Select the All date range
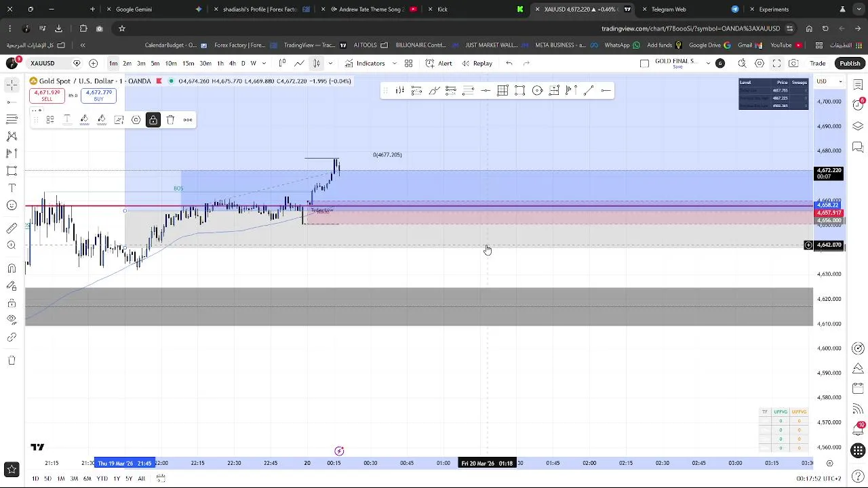The image size is (868, 488). point(141,479)
